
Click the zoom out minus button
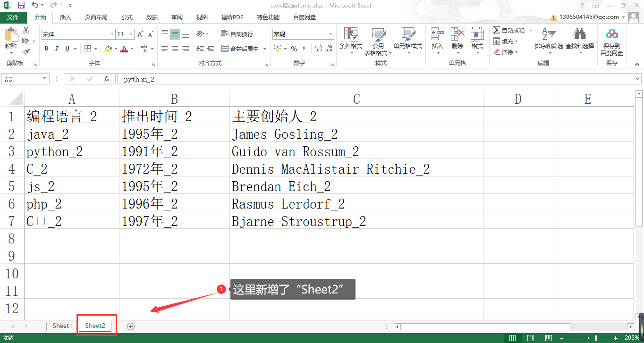(x=562, y=338)
